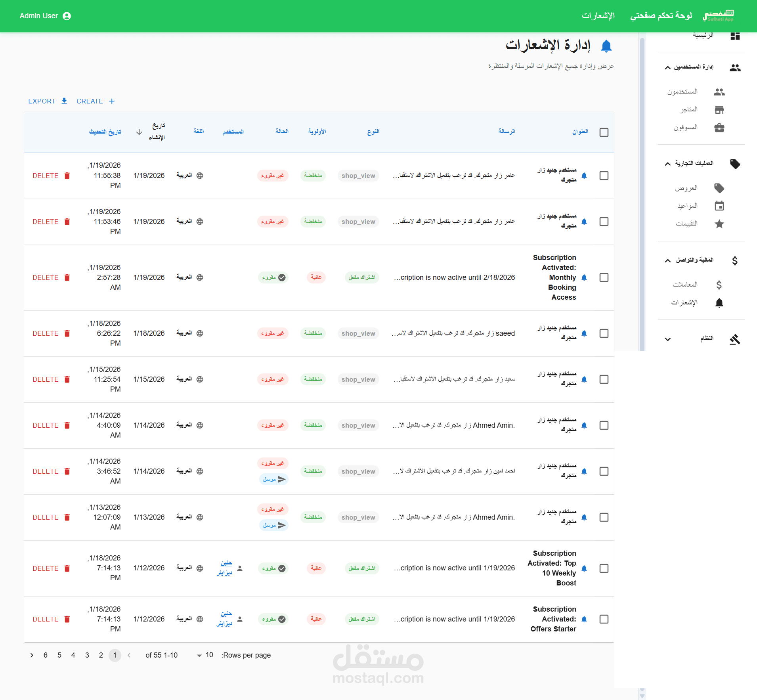Collapse the user management (إدارة المستخدمين) section
This screenshot has width=757, height=700.
(x=668, y=68)
